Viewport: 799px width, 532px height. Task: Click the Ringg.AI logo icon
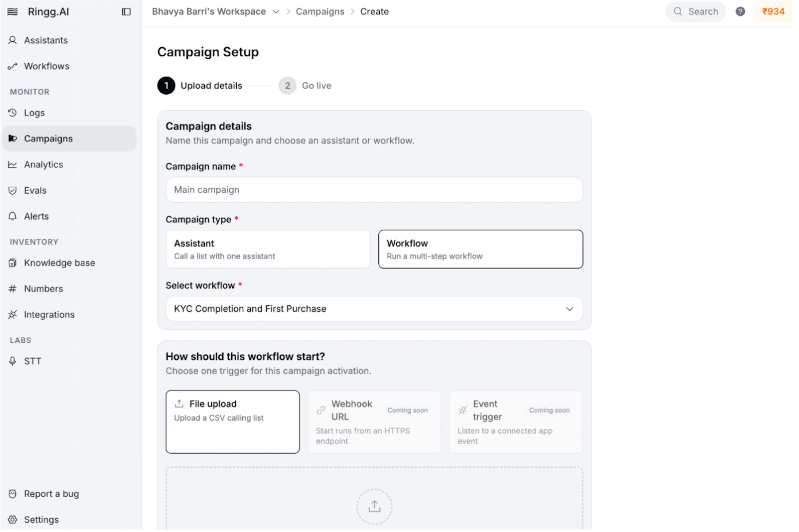coord(12,12)
